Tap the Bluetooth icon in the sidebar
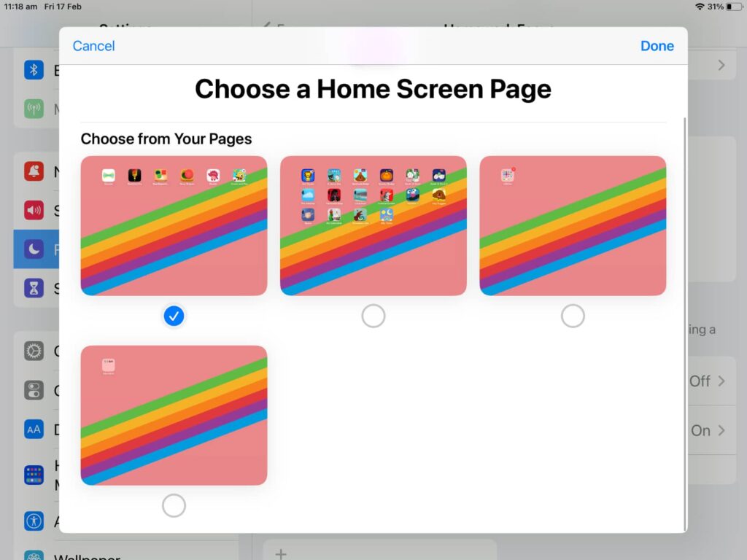Image resolution: width=747 pixels, height=560 pixels. (34, 70)
